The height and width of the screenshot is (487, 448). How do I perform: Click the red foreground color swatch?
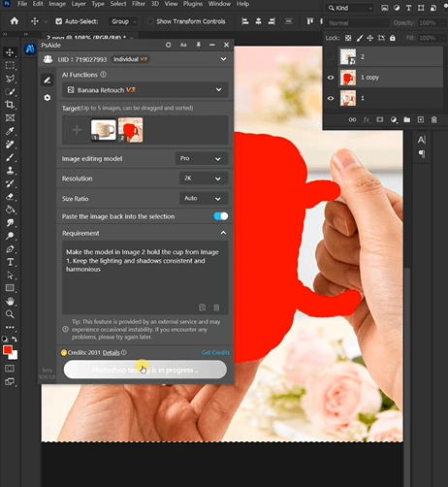pyautogui.click(x=8, y=350)
